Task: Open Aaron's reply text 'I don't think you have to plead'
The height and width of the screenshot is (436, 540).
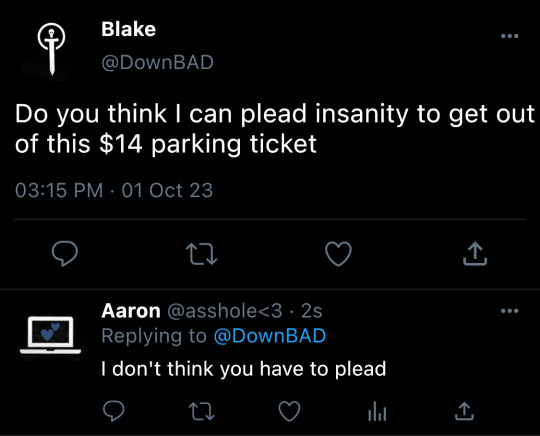Action: pyautogui.click(x=244, y=369)
